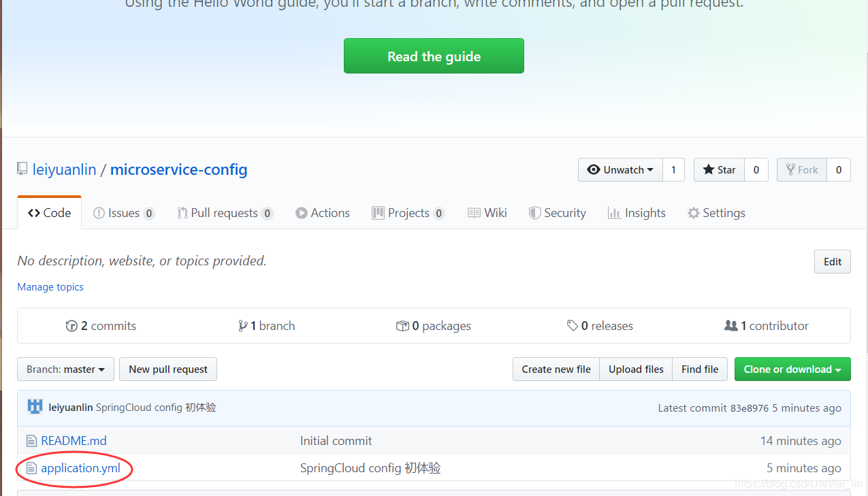
Task: View the watchers count of 1
Action: coord(673,170)
